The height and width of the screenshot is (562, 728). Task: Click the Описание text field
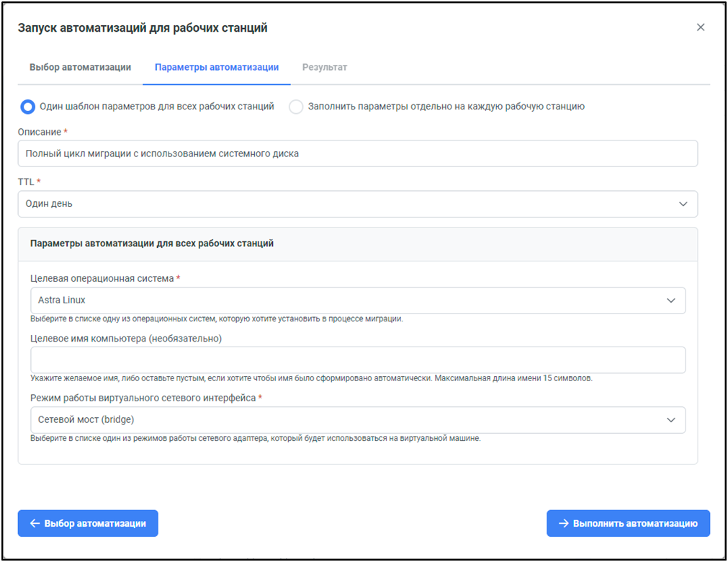(357, 153)
